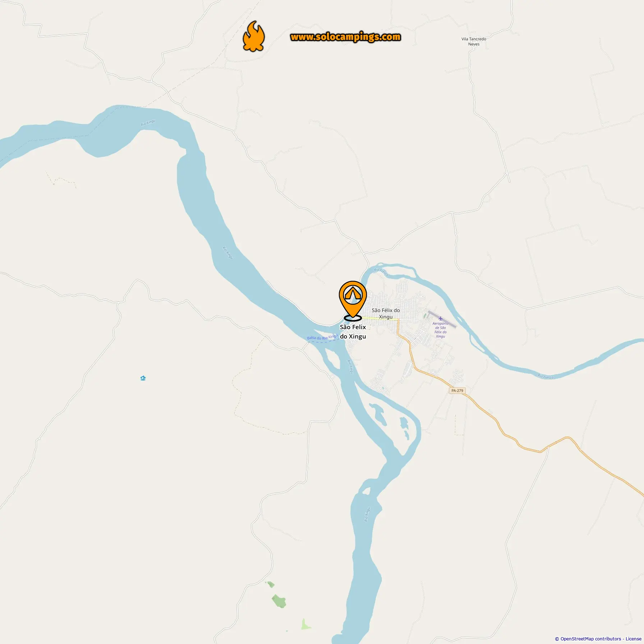Click the License link
The height and width of the screenshot is (644, 644).
633,639
